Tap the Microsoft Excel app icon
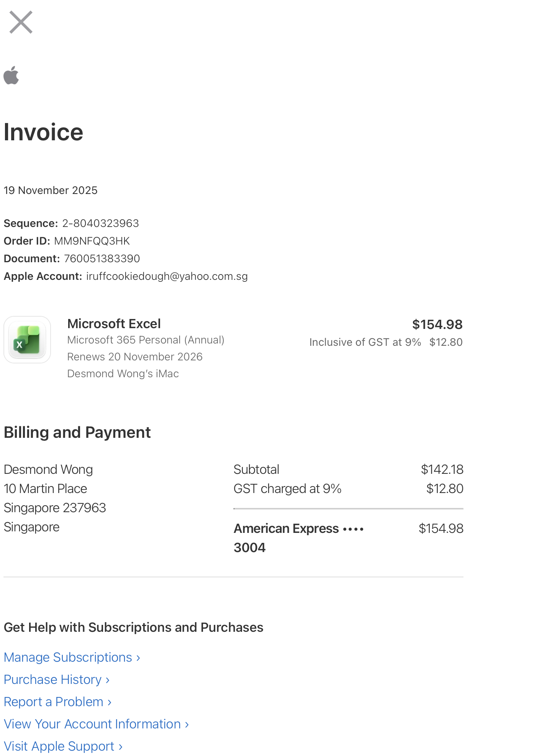This screenshot has height=756, width=547. coord(27,340)
